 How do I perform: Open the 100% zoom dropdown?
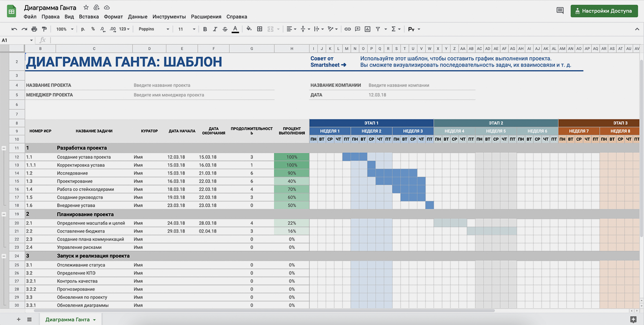(x=65, y=29)
